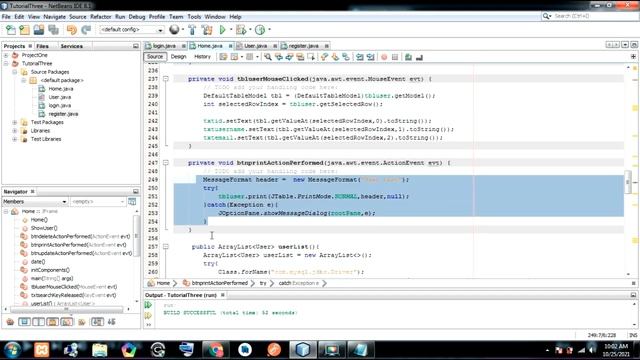Click the Undo toolbar icon
Screen dimensions: 640x360
tap(72, 30)
